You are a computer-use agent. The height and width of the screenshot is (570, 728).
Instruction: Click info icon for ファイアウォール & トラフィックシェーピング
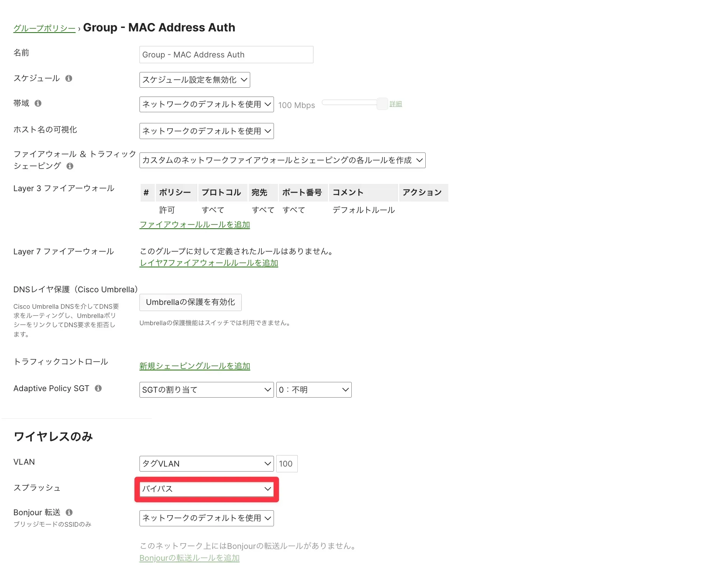coord(70,166)
